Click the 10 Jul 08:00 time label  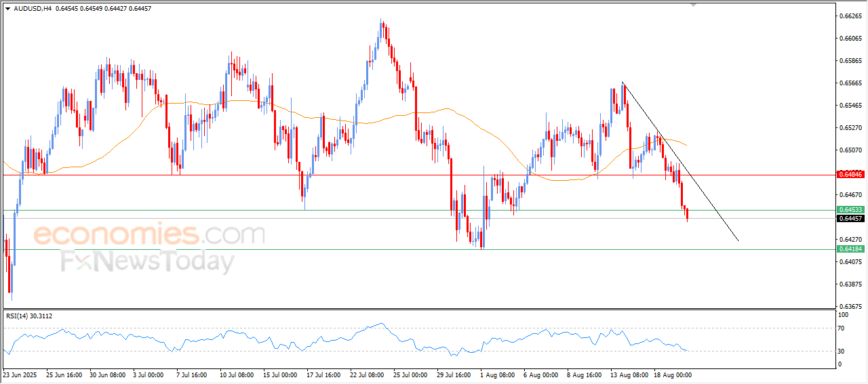(x=236, y=374)
